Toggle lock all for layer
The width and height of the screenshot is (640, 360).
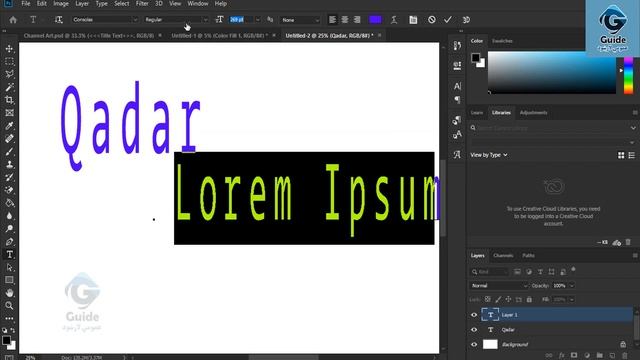coord(529,299)
